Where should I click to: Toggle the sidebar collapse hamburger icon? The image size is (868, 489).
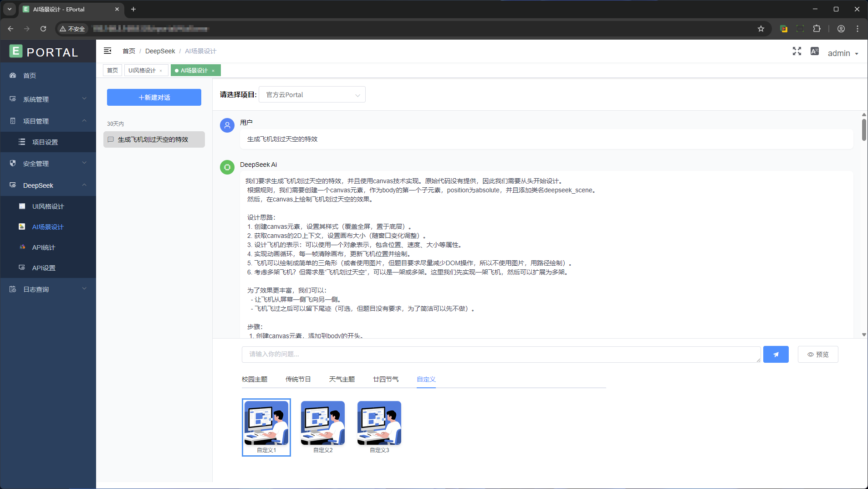107,51
